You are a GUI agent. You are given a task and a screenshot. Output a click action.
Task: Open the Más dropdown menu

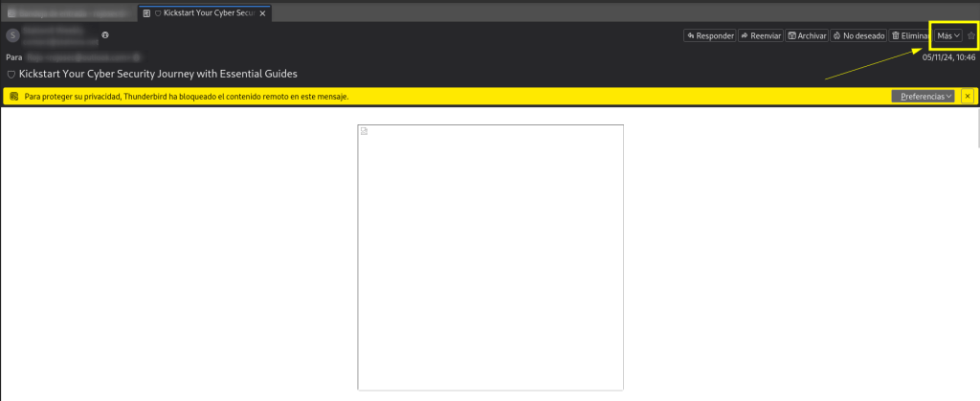pyautogui.click(x=948, y=35)
